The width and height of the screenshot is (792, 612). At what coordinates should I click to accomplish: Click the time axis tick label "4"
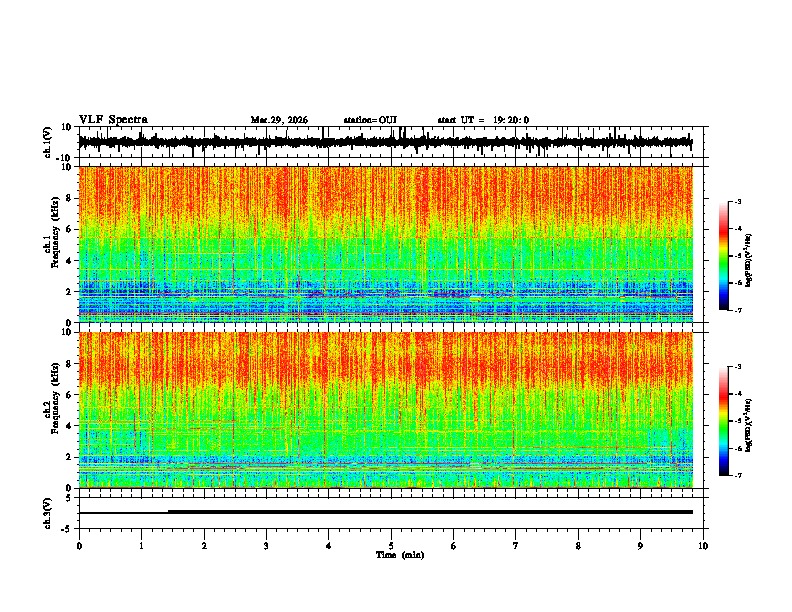pos(329,546)
